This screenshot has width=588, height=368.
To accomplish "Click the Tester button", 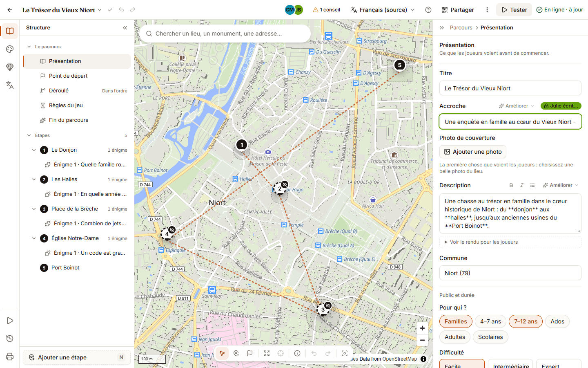I will [514, 10].
